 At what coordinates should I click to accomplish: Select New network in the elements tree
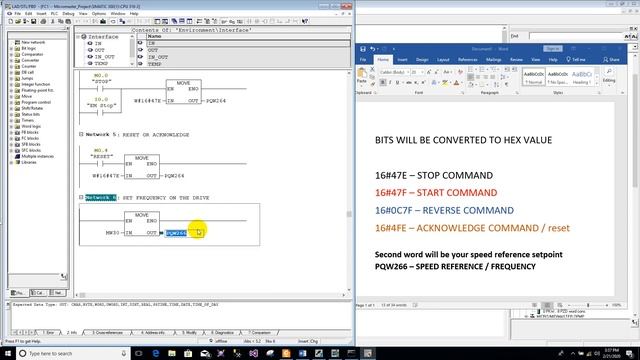33,42
